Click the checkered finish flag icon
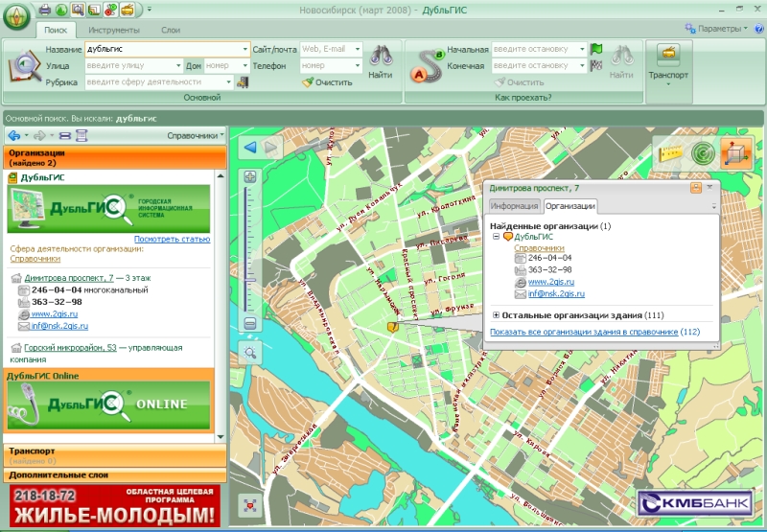This screenshot has width=767, height=532. (595, 65)
